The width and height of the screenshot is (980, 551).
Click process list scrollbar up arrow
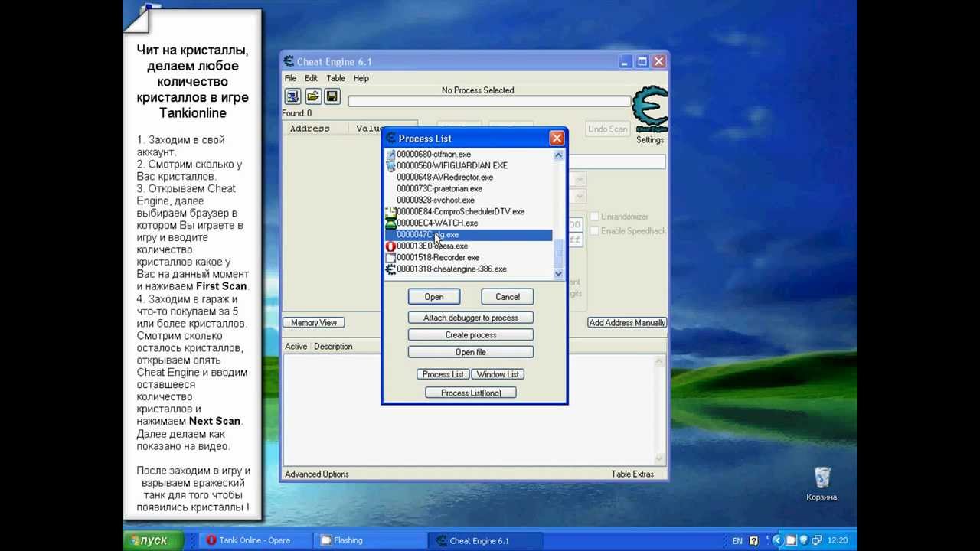558,155
